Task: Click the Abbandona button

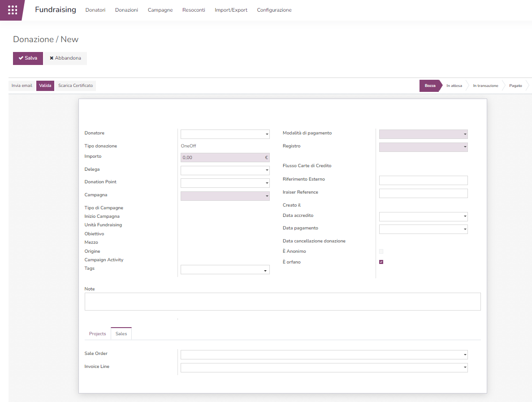Action: coord(65,58)
